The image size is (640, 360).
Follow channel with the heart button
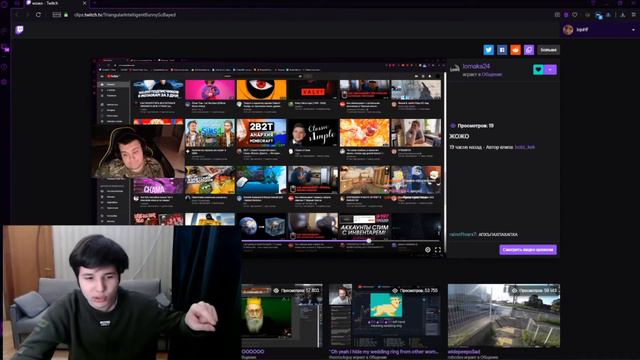[x=538, y=69]
